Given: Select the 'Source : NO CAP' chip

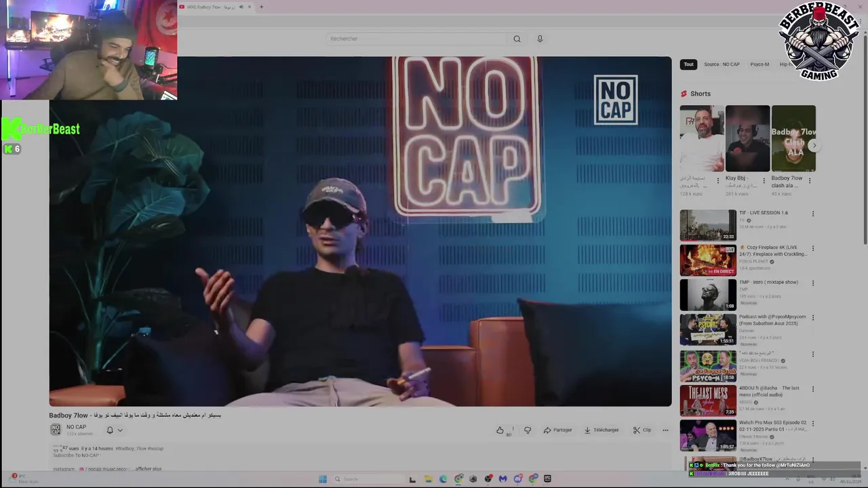Looking at the screenshot, I should (x=722, y=64).
